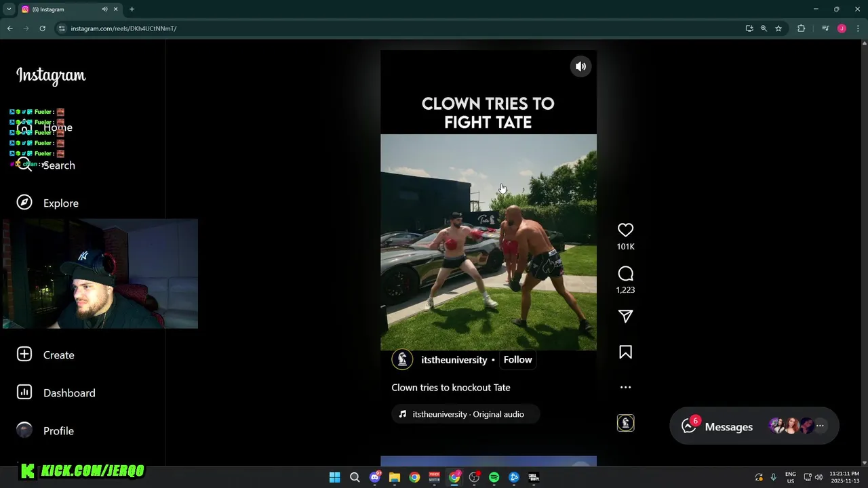The height and width of the screenshot is (488, 868).
Task: Click the playing reel video
Action: (488, 242)
